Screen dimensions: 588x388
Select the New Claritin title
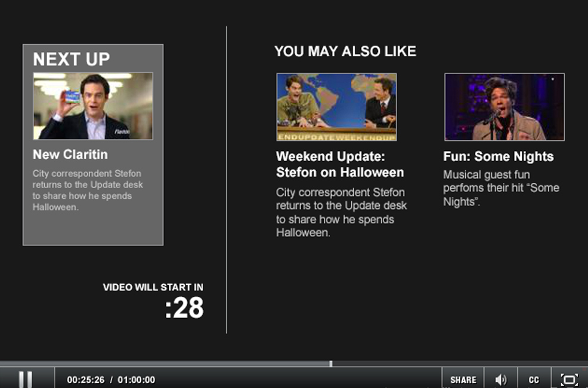[70, 154]
